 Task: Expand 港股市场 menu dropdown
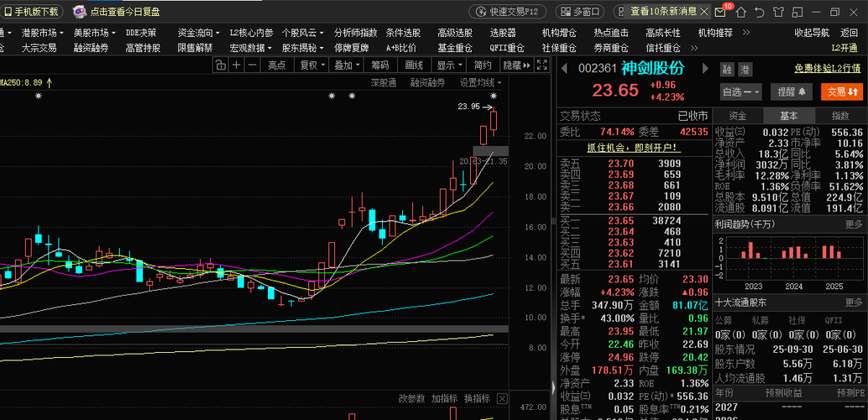(43, 33)
